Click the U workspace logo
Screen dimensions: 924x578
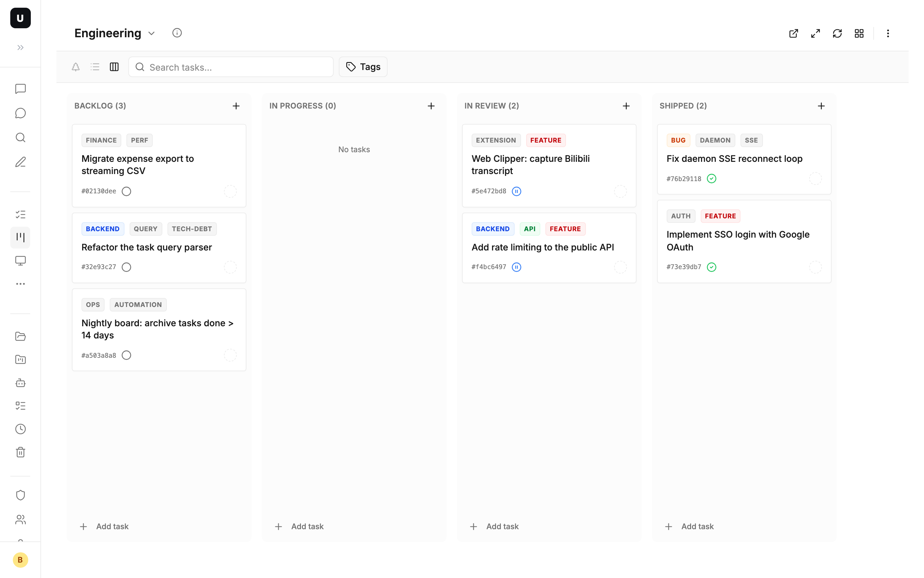(x=20, y=18)
